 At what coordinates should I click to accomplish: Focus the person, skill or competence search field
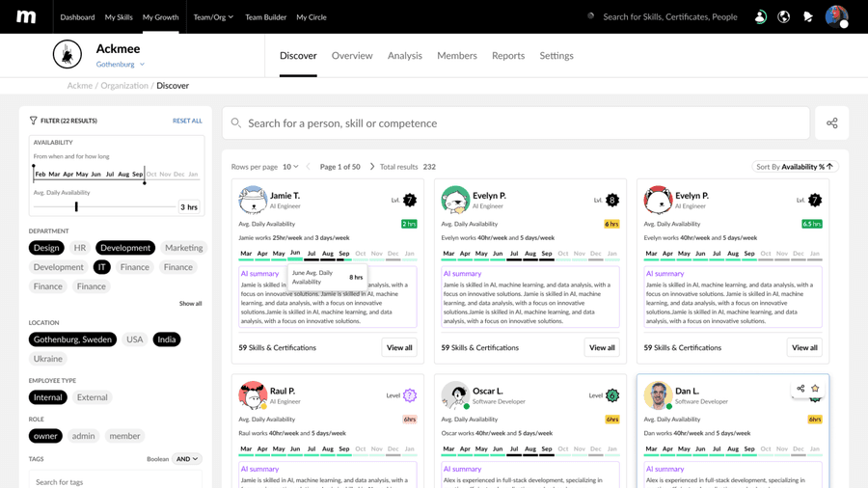click(516, 122)
